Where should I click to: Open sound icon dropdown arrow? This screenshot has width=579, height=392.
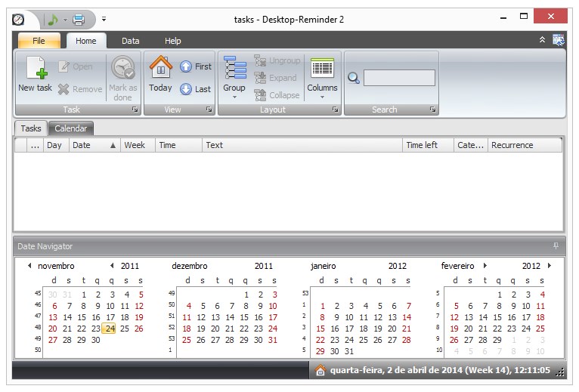coord(65,20)
